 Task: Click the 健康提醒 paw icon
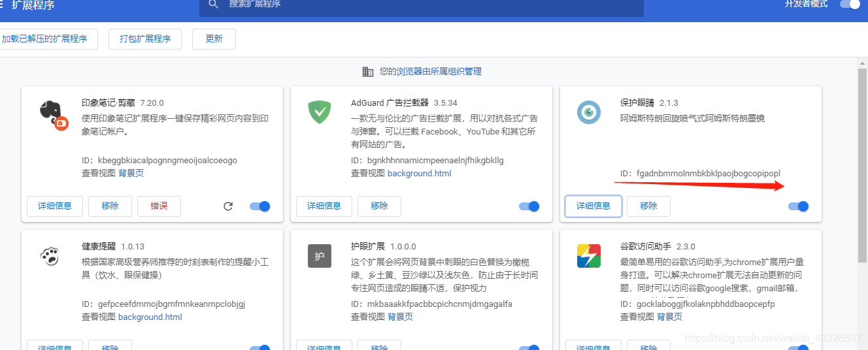click(50, 256)
